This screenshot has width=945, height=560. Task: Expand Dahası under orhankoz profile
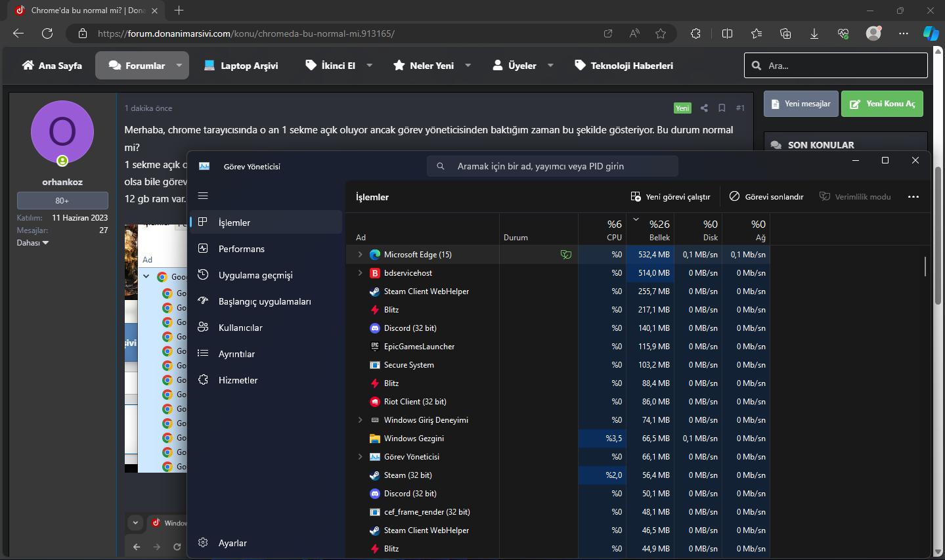(x=33, y=243)
